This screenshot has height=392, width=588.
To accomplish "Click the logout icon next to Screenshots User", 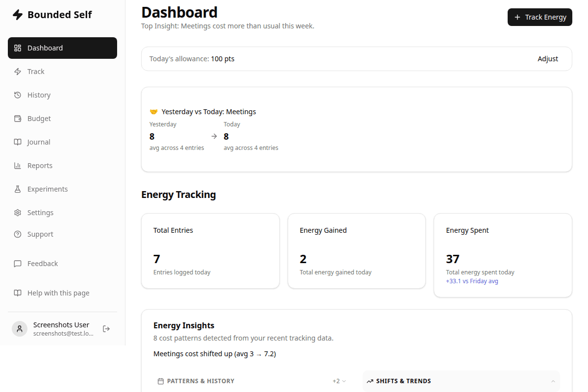I will click(x=106, y=328).
